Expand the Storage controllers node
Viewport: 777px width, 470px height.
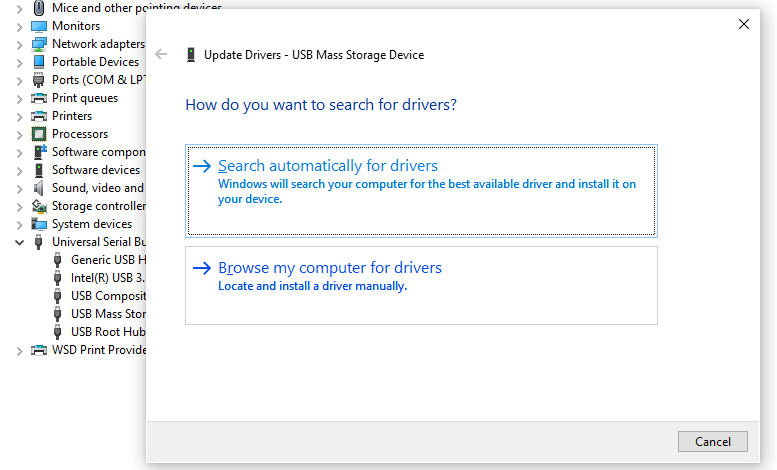click(19, 207)
